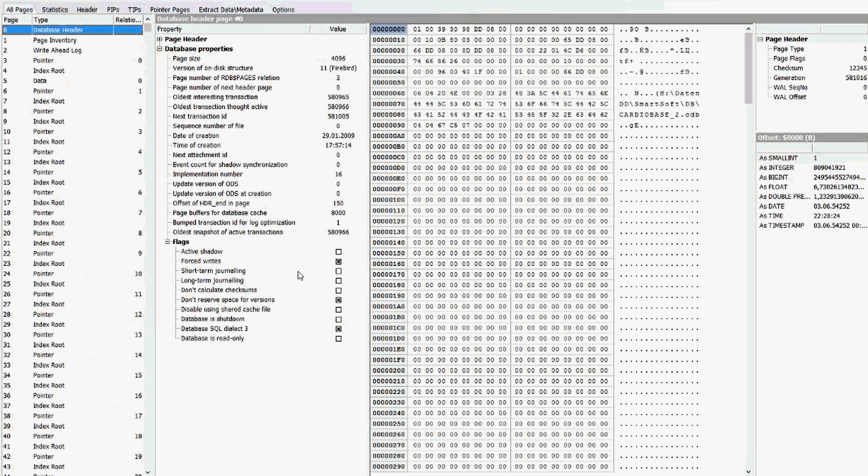Toggle Database is read-only checkbox
Screen dimensions: 868x476
tap(338, 339)
